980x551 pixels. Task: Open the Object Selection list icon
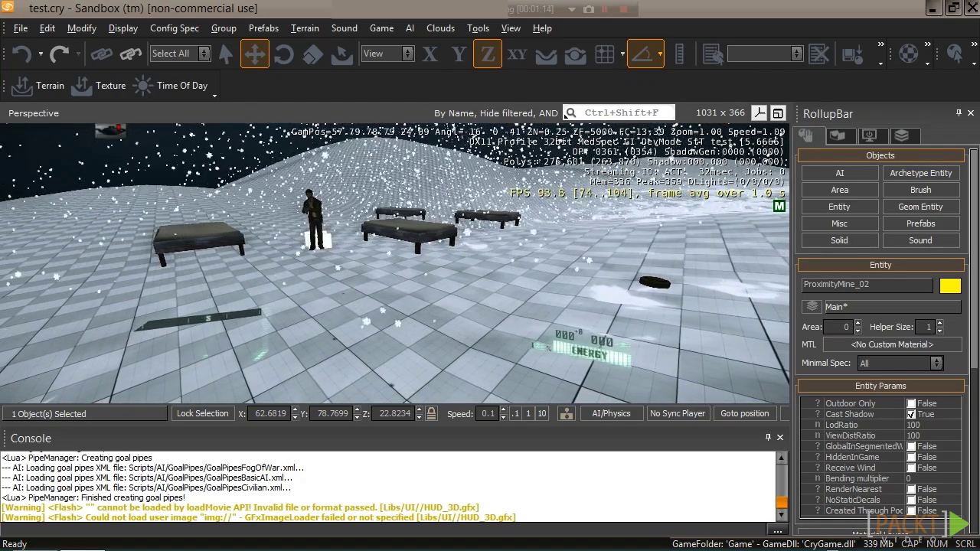[713, 54]
